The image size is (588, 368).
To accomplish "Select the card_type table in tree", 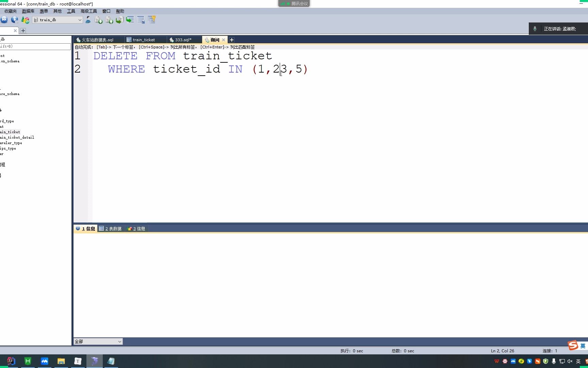I will [x=7, y=121].
